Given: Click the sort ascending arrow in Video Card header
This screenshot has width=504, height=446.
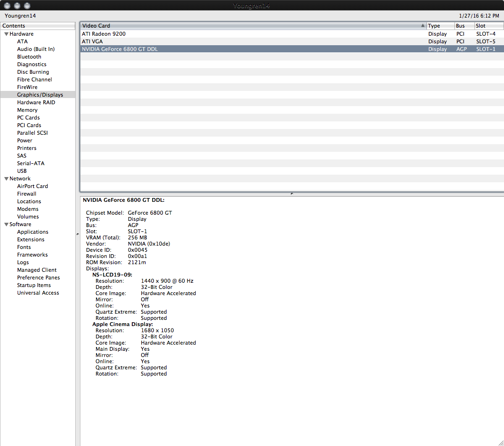Looking at the screenshot, I should coord(423,25).
